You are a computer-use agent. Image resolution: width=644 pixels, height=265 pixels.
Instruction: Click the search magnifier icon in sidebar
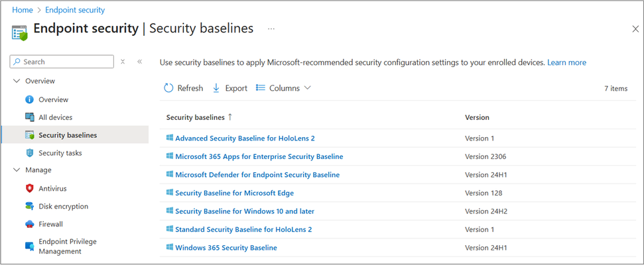click(17, 62)
